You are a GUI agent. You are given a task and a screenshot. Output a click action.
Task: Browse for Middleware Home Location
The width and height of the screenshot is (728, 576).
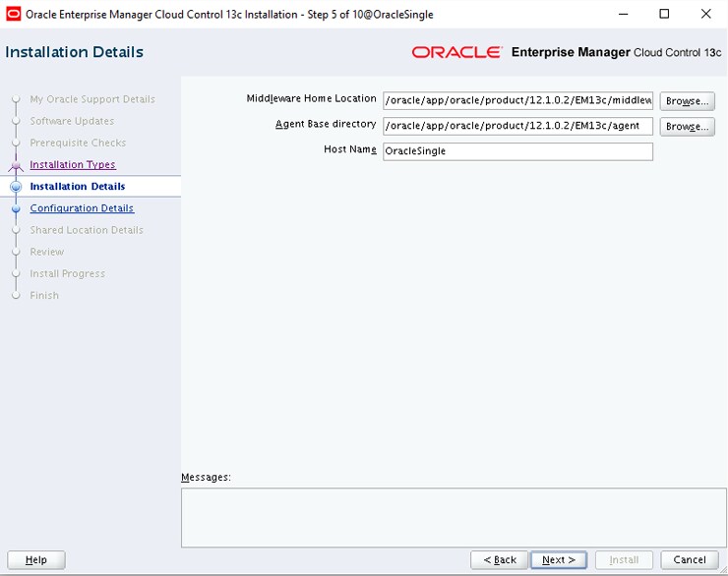(687, 100)
